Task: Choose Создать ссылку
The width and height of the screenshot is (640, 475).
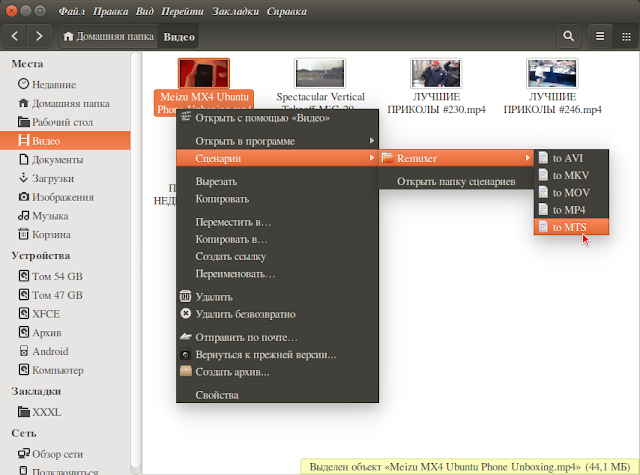Action: (278, 256)
